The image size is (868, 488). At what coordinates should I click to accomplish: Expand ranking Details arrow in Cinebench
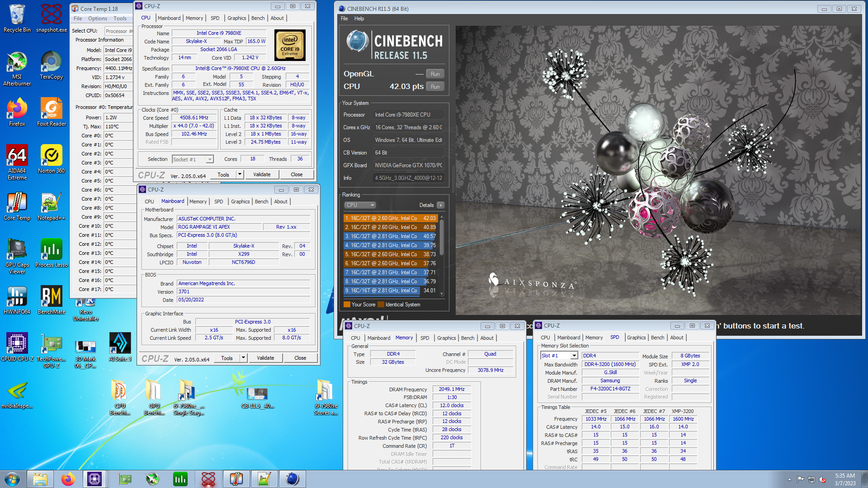coord(441,205)
